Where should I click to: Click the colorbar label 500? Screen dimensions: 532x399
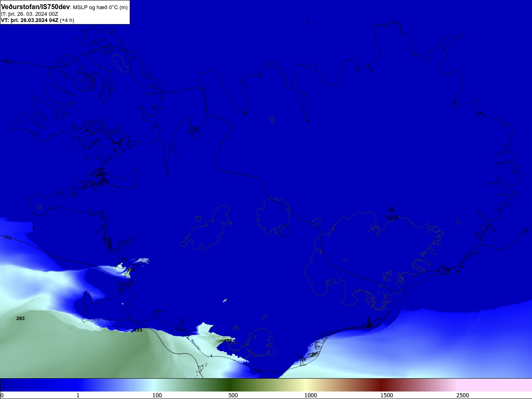click(x=233, y=395)
